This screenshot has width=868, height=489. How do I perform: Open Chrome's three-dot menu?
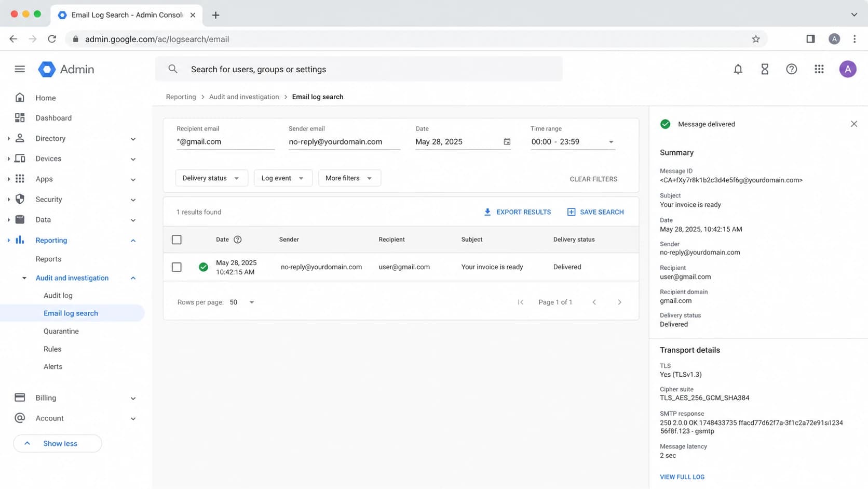pos(855,39)
